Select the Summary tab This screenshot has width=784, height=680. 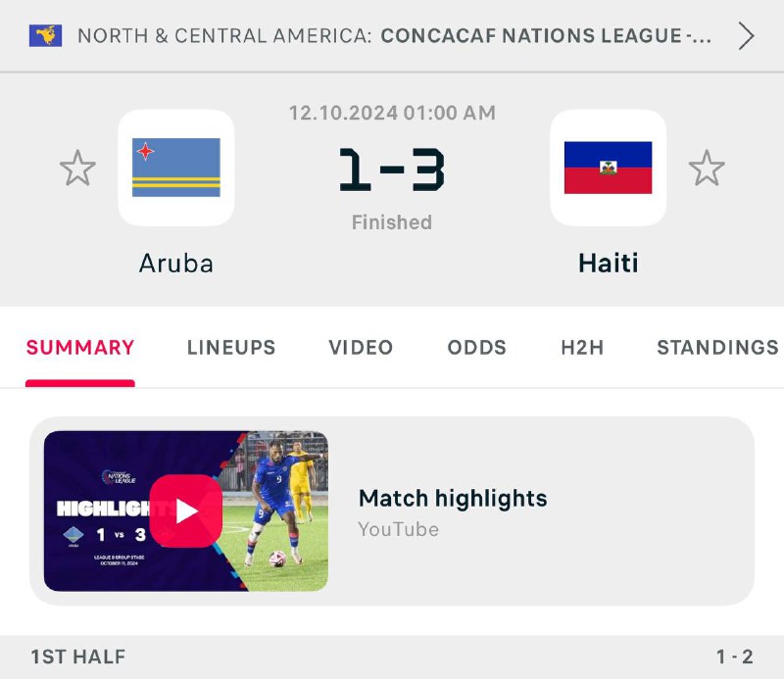80,348
